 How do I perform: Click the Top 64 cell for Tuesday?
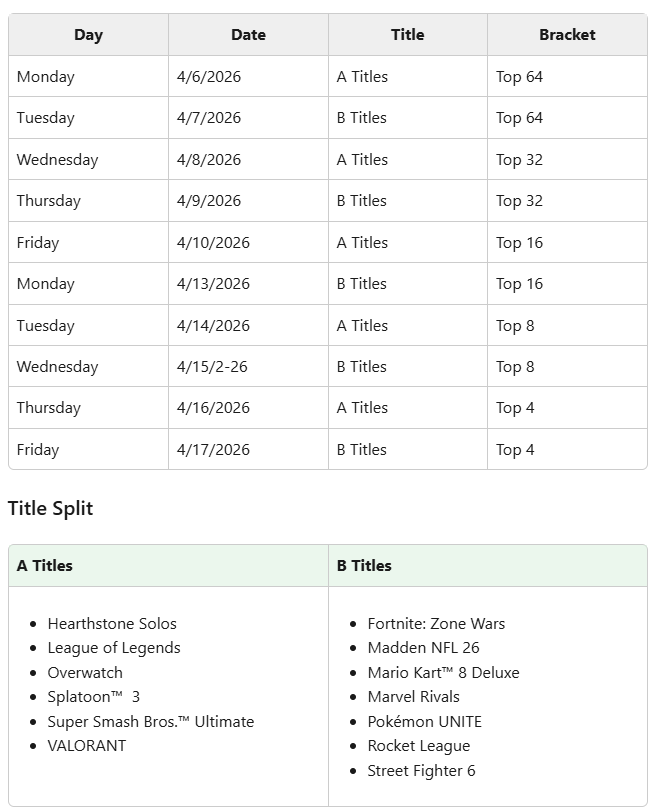[519, 118]
